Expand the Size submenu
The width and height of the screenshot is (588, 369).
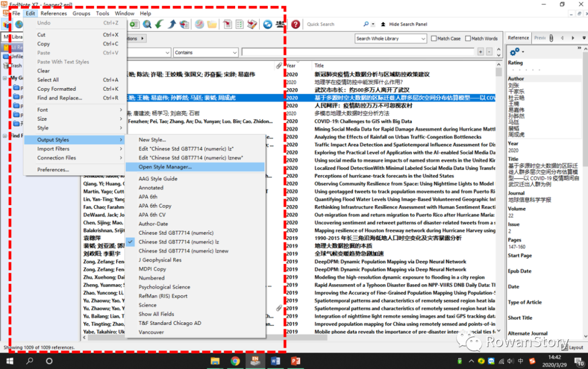[75, 119]
